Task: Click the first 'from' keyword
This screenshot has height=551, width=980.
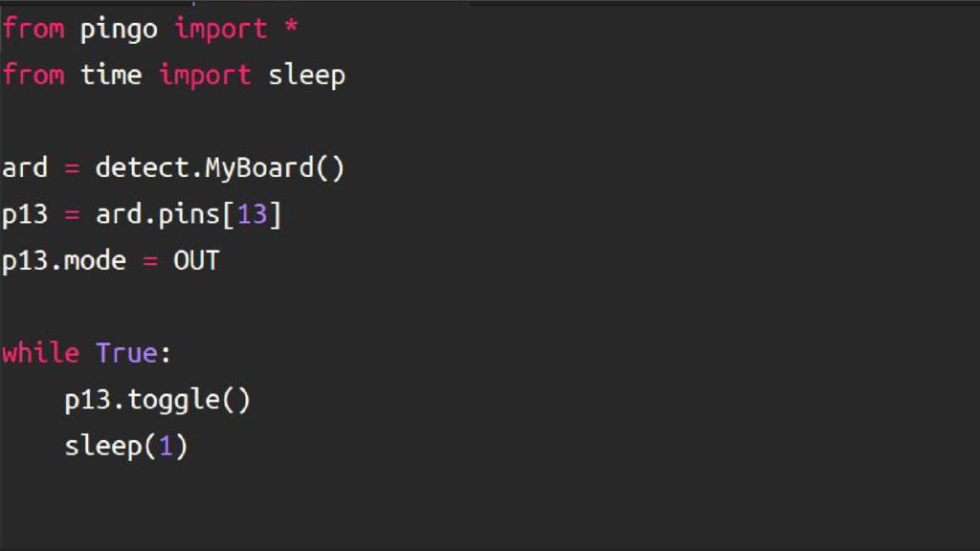Action: point(33,29)
